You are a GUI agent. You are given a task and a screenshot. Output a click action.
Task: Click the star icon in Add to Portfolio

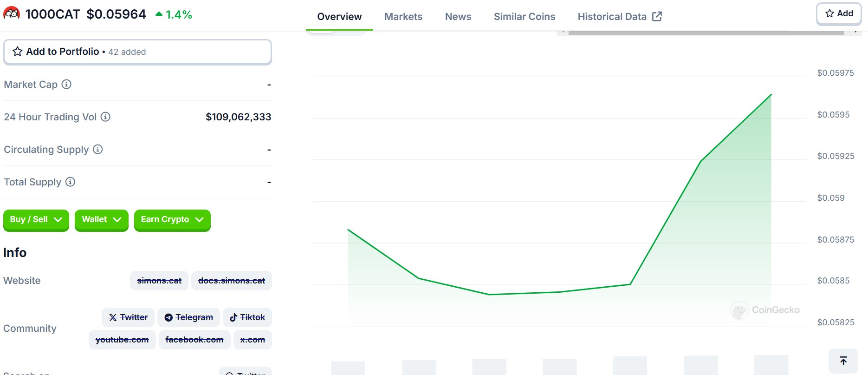[17, 52]
